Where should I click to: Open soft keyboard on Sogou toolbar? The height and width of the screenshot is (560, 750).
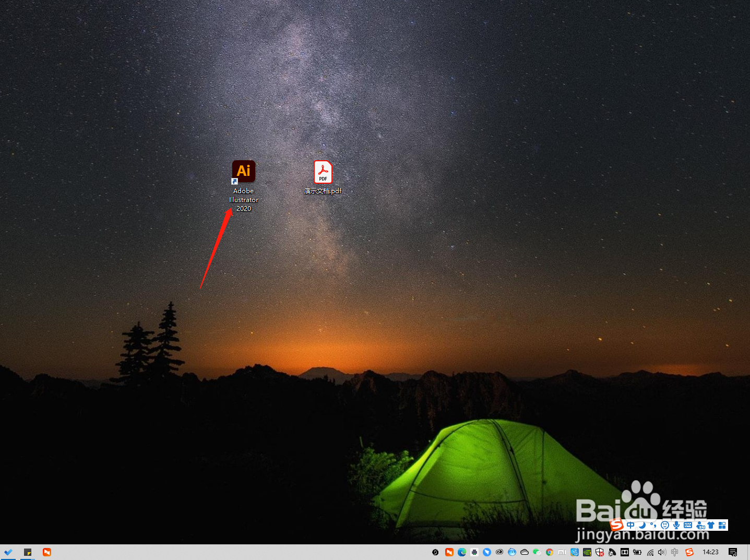click(688, 525)
